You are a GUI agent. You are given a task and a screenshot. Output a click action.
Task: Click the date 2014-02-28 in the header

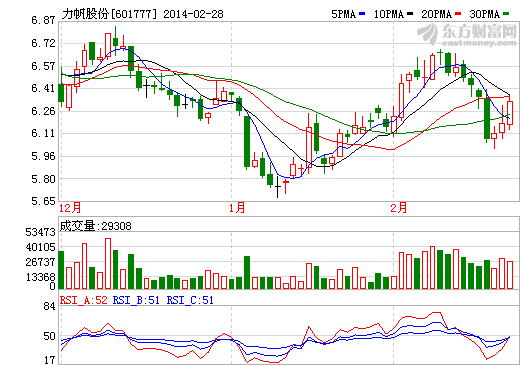[193, 14]
